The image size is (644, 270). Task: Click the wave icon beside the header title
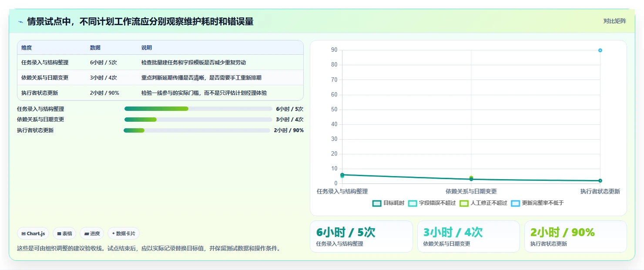point(20,22)
